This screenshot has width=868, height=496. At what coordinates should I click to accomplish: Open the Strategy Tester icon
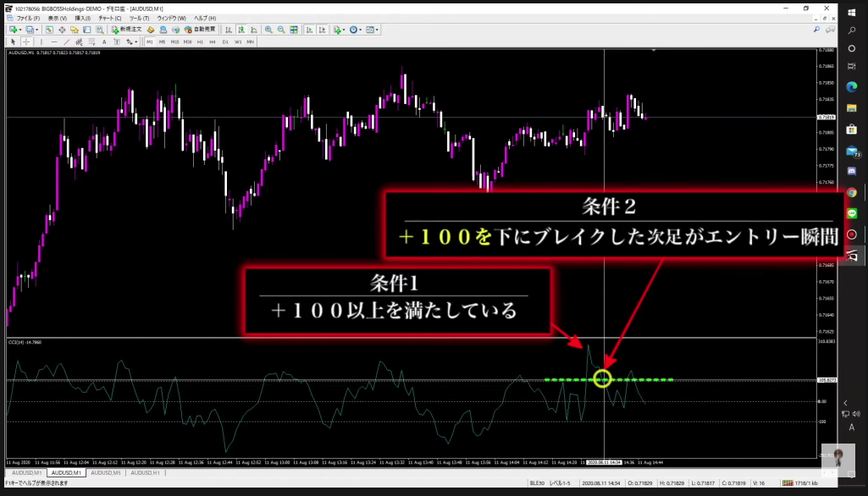pyautogui.click(x=100, y=30)
